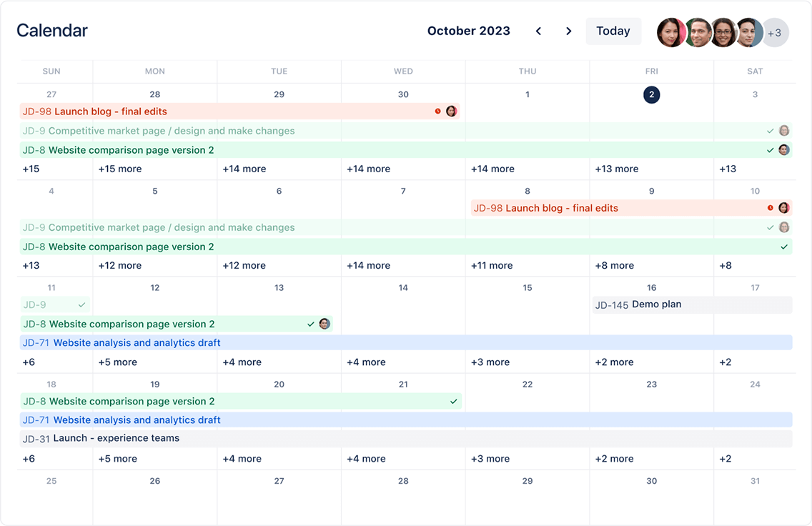This screenshot has height=526, width=812.
Task: Click the overdue clock icon on JD-98 task
Action: (438, 111)
